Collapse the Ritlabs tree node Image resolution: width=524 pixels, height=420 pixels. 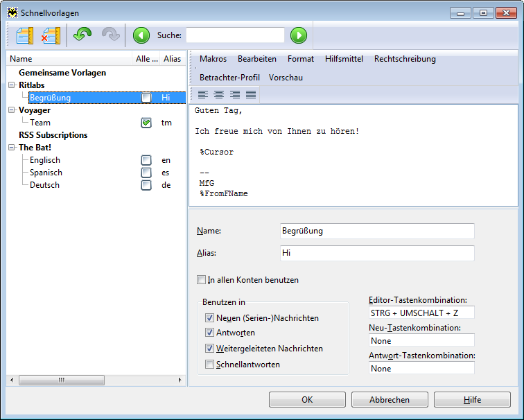click(12, 85)
